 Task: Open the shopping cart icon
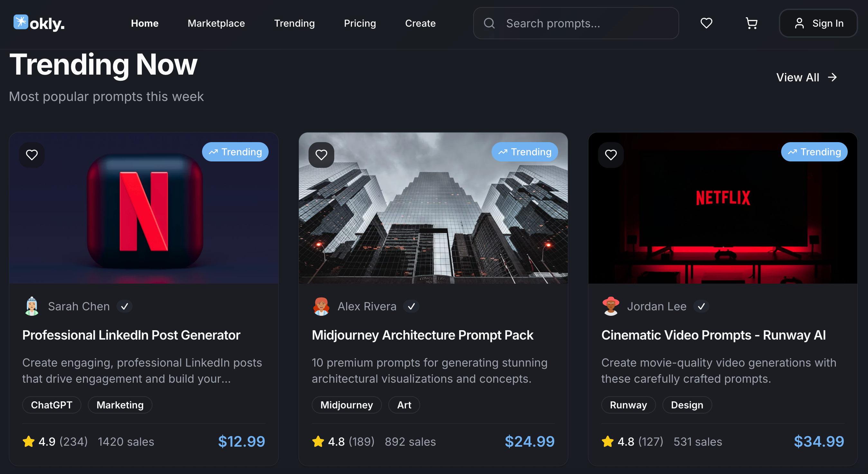tap(752, 23)
